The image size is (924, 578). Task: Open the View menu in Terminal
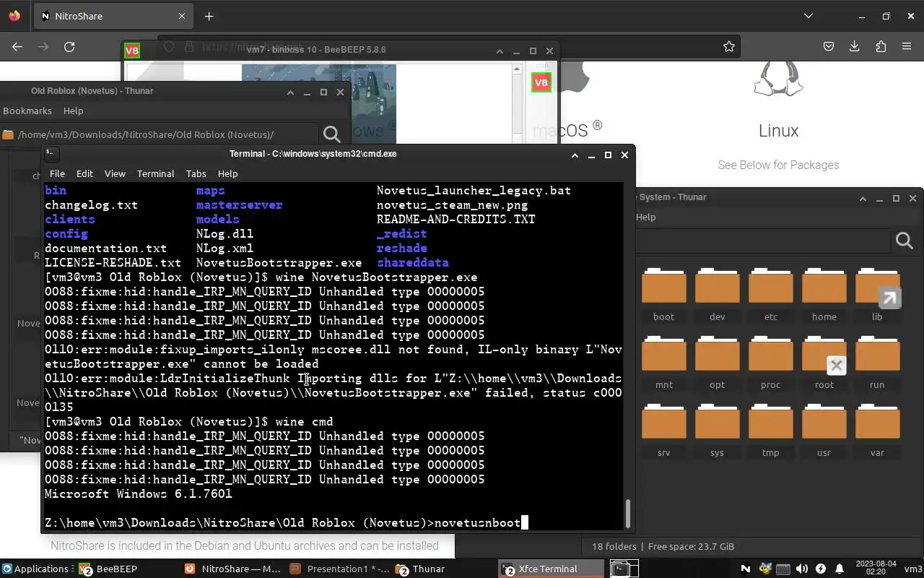115,173
